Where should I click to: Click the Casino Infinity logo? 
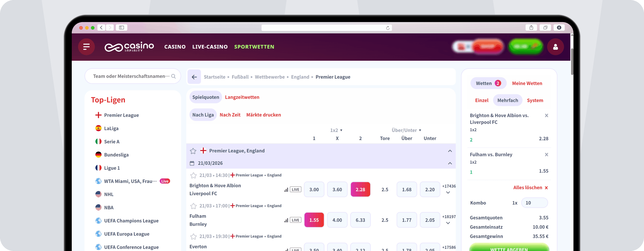[129, 47]
